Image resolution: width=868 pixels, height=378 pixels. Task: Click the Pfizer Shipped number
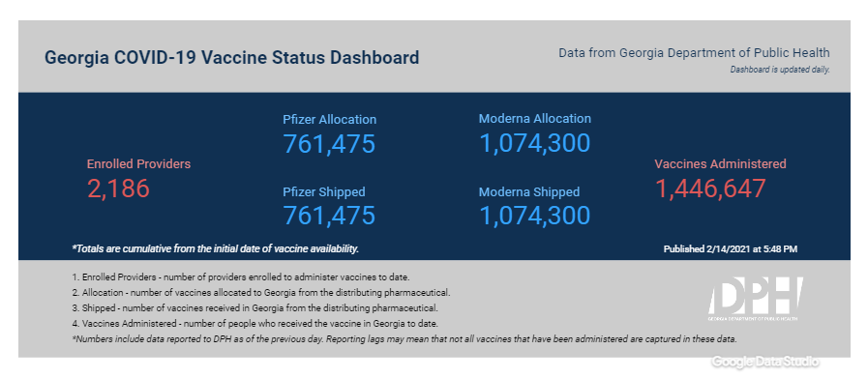329,216
